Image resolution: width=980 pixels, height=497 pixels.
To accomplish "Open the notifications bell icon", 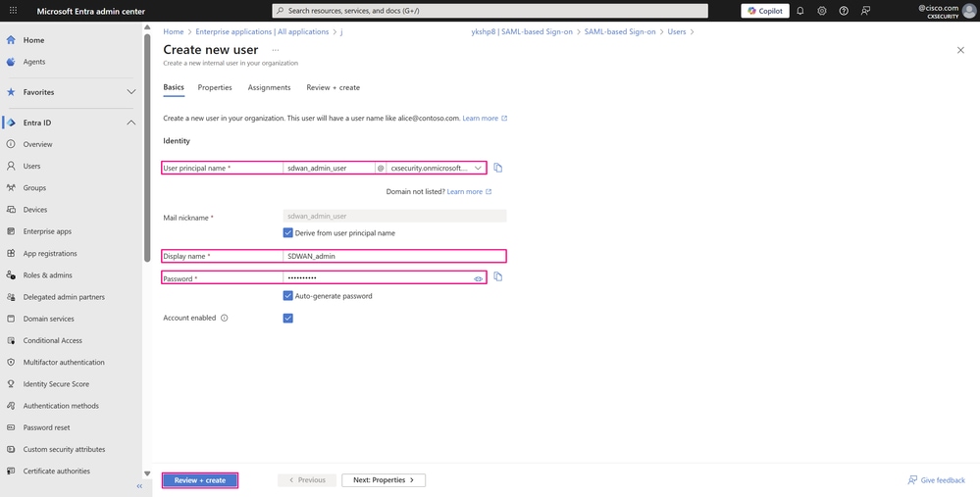I will (x=800, y=11).
